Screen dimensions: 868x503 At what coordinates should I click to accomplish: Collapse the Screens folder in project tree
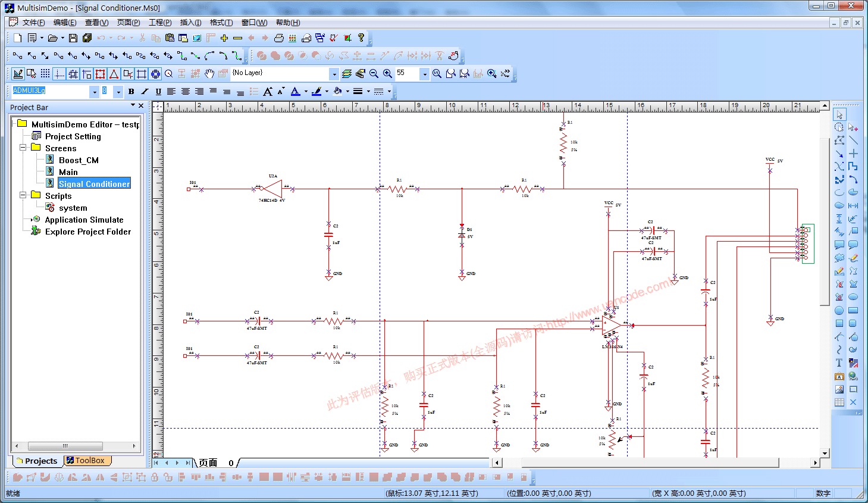coord(23,148)
